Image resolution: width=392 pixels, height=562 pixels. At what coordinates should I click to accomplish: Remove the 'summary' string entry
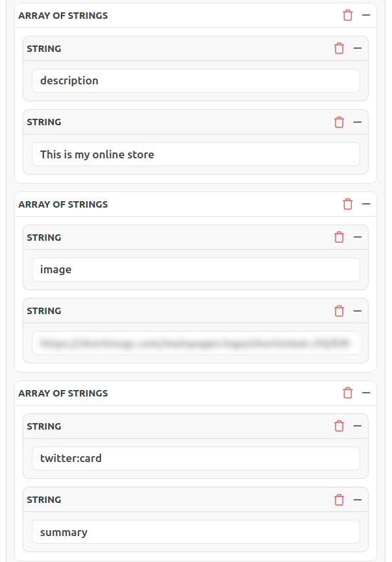[339, 500]
